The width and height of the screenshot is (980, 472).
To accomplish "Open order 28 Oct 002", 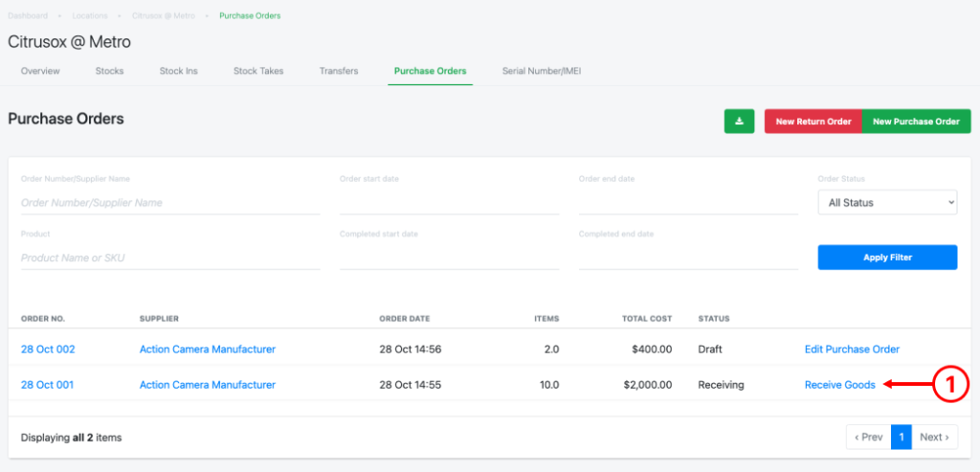I will pyautogui.click(x=48, y=349).
